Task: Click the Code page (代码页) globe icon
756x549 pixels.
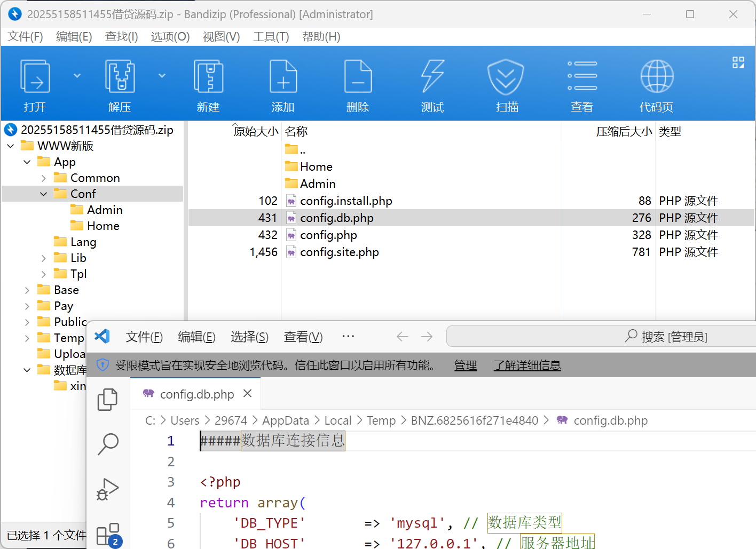Action: point(657,76)
